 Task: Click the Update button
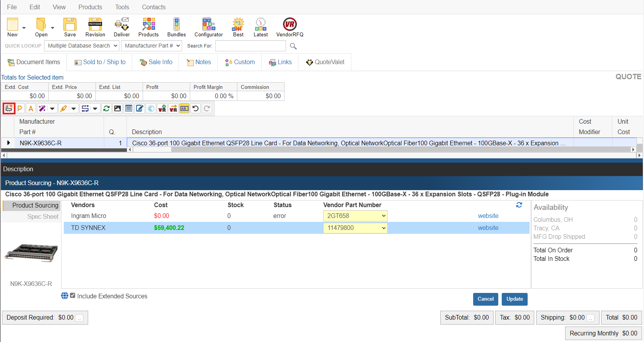click(x=515, y=299)
